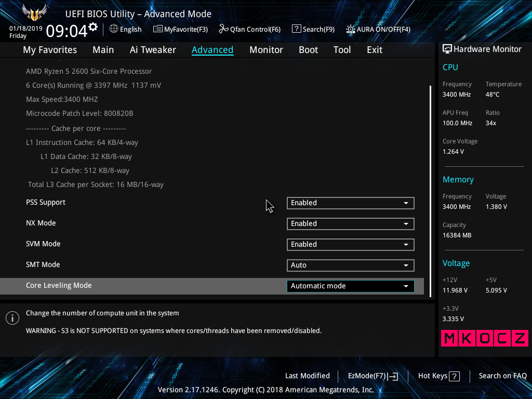Viewport: 532px width, 399px height.
Task: Click Search(F9) label
Action: pyautogui.click(x=318, y=29)
